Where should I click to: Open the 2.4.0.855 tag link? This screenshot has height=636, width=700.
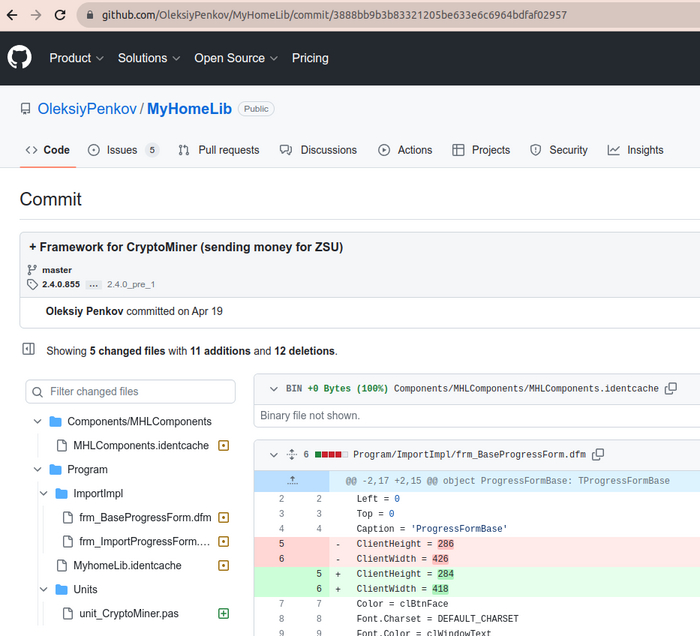coord(61,284)
